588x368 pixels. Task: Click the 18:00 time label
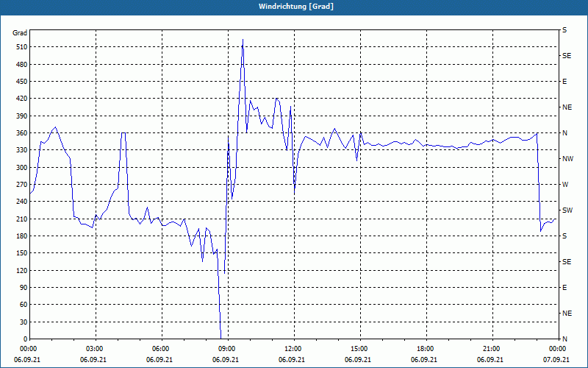(x=424, y=349)
